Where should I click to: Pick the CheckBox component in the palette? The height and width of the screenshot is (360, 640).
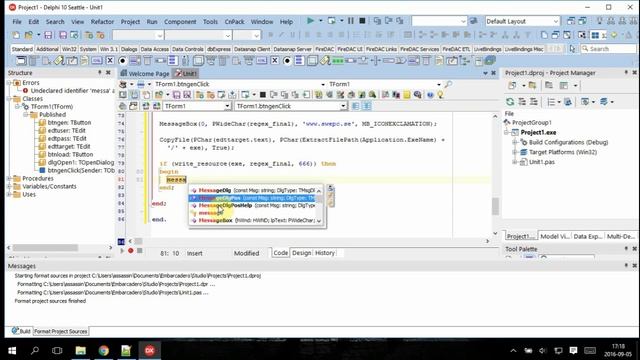110,61
